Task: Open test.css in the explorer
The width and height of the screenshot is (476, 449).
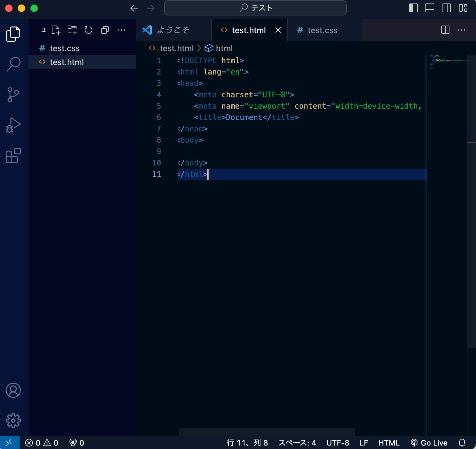Action: tap(82, 48)
